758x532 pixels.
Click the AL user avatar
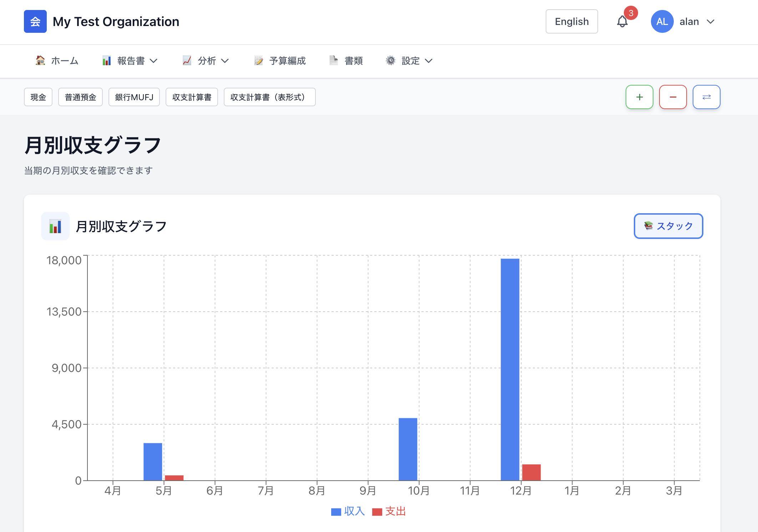tap(662, 22)
